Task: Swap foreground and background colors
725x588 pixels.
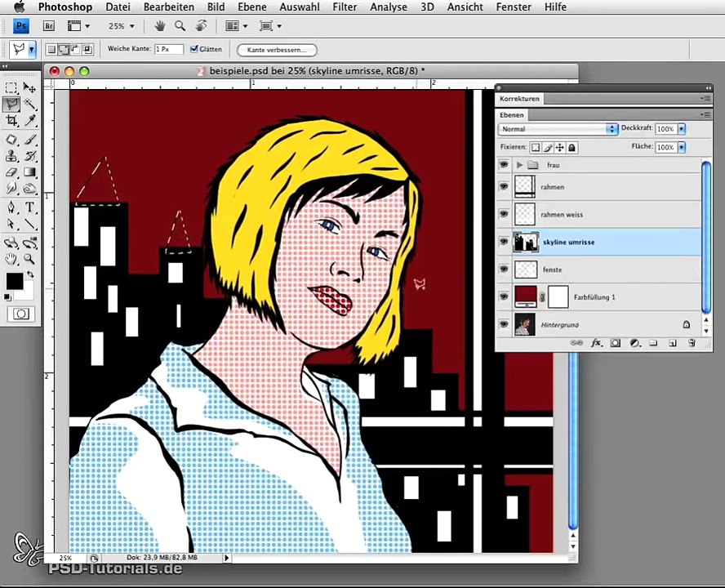Action: 30,274
